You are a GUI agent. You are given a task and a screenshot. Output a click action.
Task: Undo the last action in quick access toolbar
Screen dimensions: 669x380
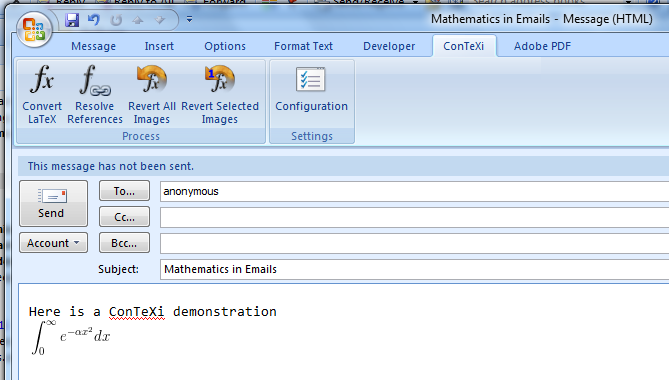[94, 20]
